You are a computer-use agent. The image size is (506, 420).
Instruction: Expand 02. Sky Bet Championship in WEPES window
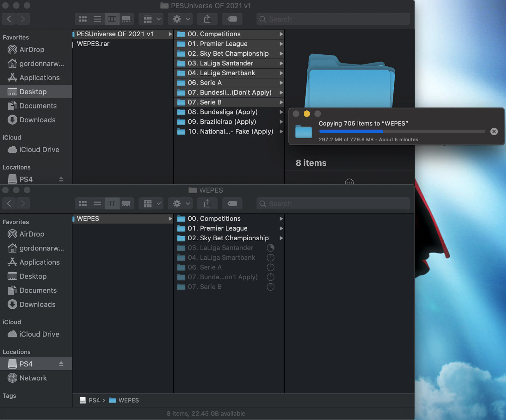tap(281, 238)
